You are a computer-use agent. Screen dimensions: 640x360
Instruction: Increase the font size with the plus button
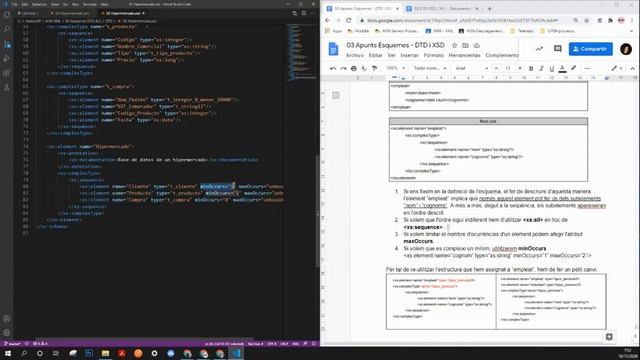point(520,68)
